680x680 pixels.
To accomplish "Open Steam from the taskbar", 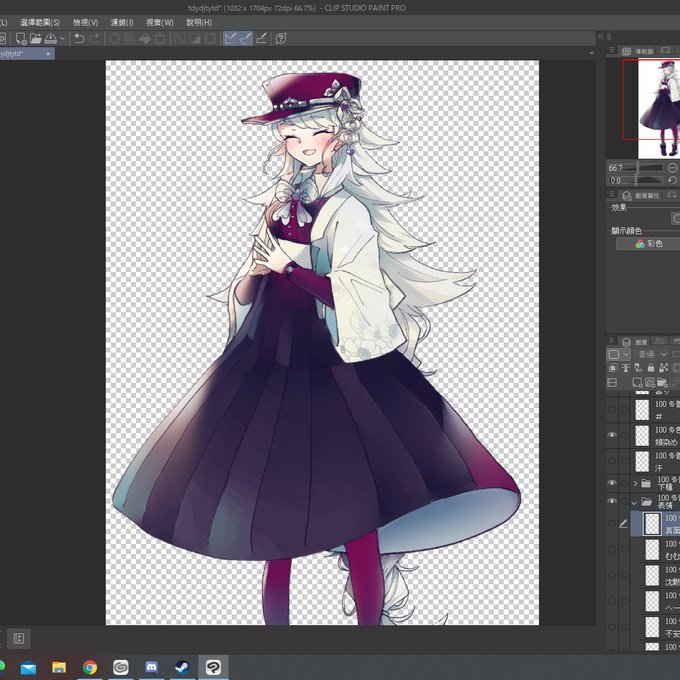I will 182,667.
